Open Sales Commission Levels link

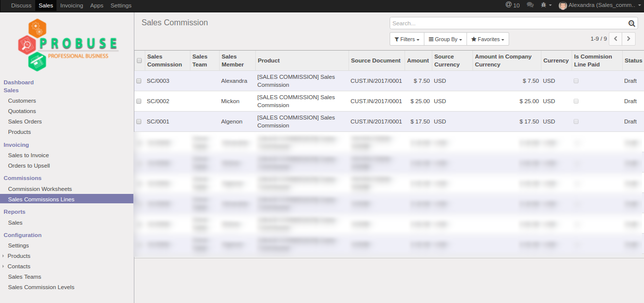pos(41,287)
